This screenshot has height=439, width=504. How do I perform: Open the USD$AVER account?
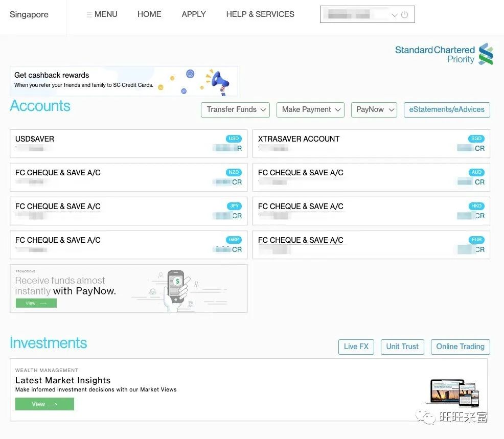129,144
